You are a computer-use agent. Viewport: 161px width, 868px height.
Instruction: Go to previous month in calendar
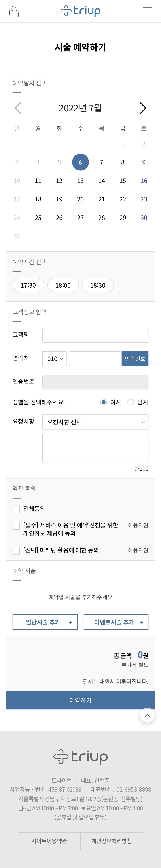[x=18, y=108]
